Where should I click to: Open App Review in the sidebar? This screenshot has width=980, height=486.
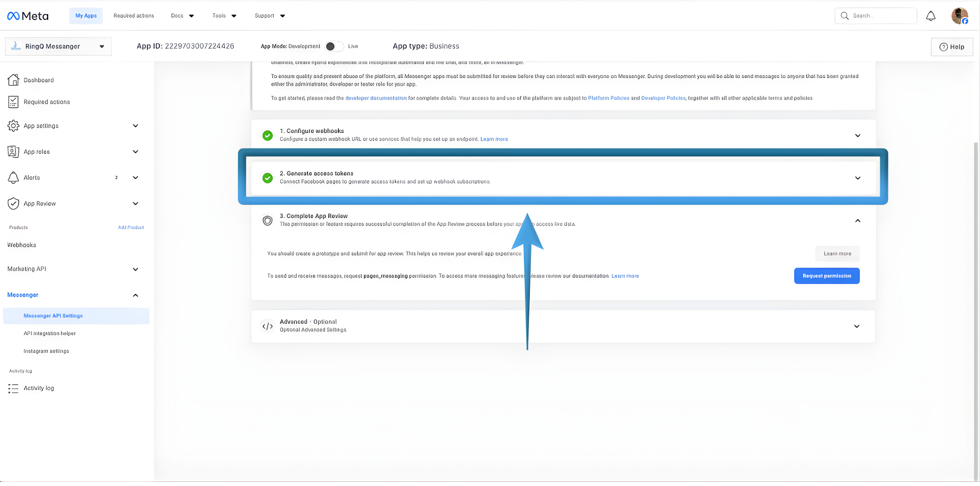tap(39, 203)
